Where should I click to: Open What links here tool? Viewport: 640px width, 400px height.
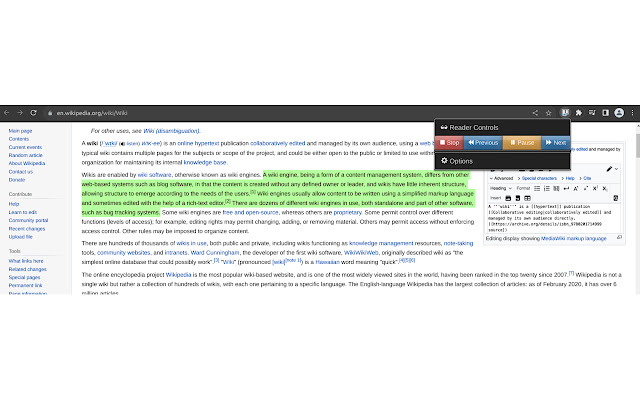pyautogui.click(x=26, y=261)
